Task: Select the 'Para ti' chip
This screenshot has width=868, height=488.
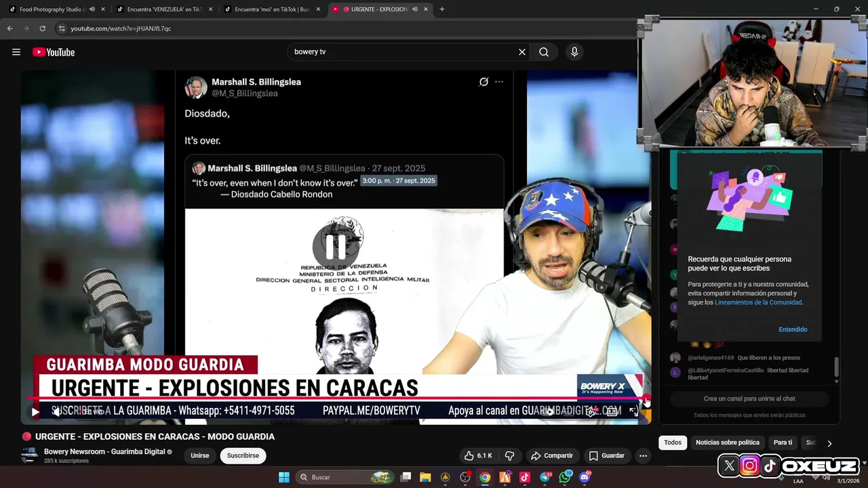Action: pos(783,443)
